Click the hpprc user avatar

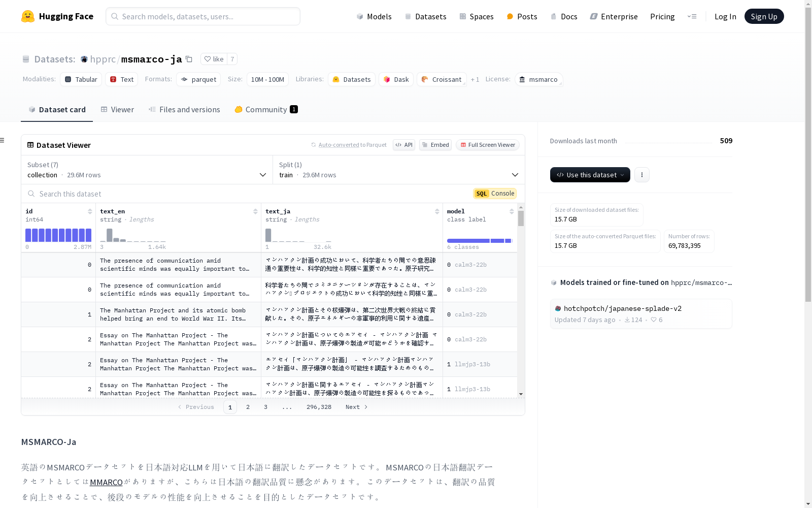pos(84,59)
